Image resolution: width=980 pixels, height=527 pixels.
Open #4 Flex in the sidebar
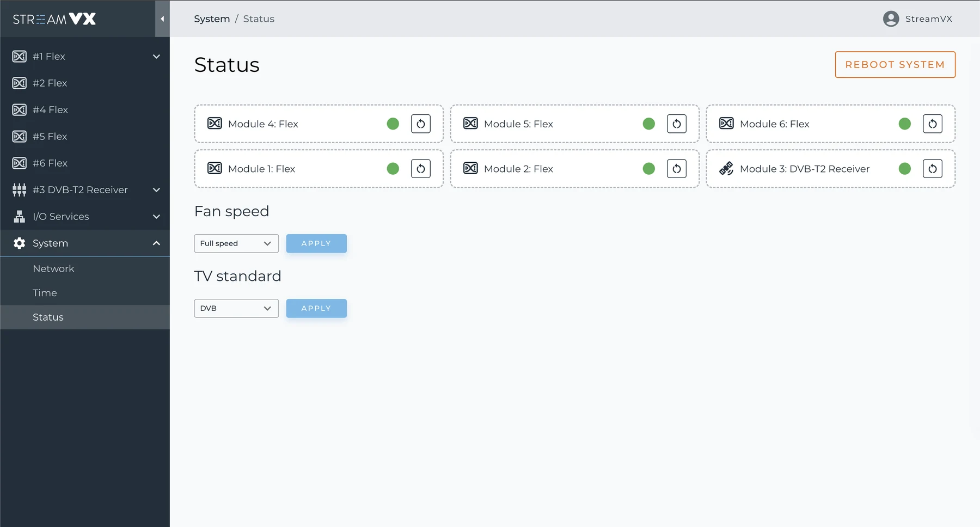pyautogui.click(x=85, y=109)
